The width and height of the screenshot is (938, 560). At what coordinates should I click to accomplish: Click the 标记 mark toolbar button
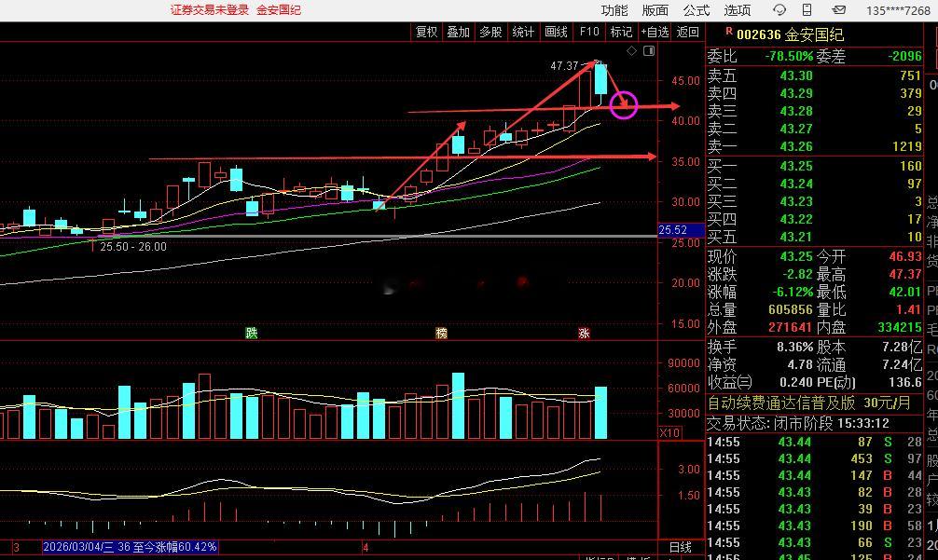(621, 32)
